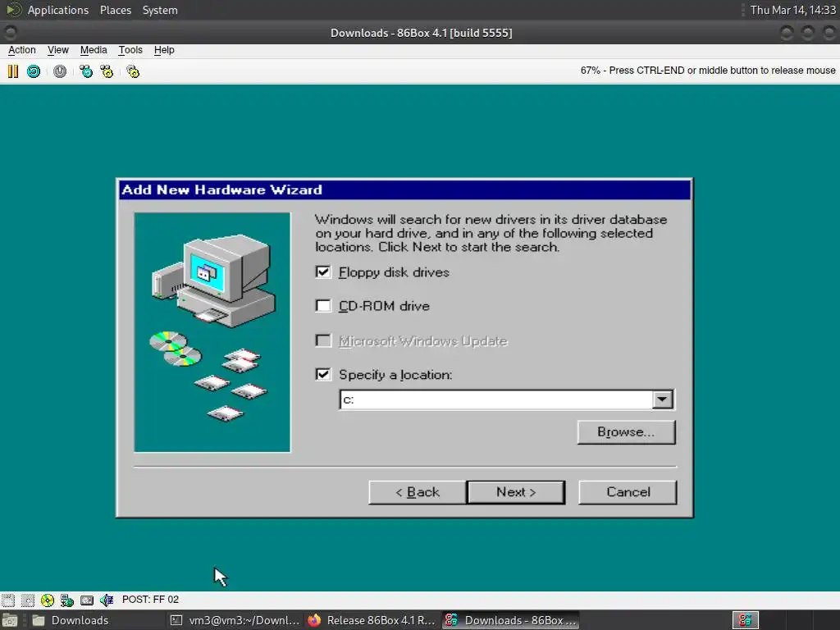
Task: Open the 86Box tray icon in bottom panel
Action: [x=745, y=620]
